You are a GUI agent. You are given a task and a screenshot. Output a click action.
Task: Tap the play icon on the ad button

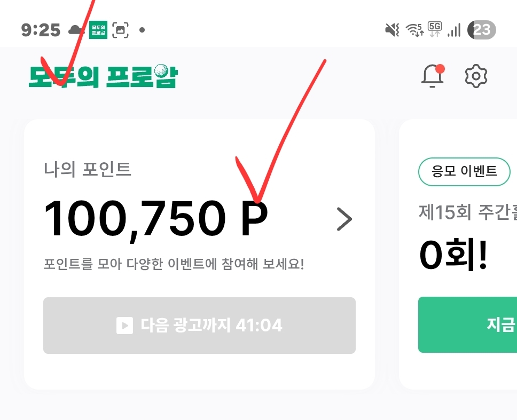124,325
